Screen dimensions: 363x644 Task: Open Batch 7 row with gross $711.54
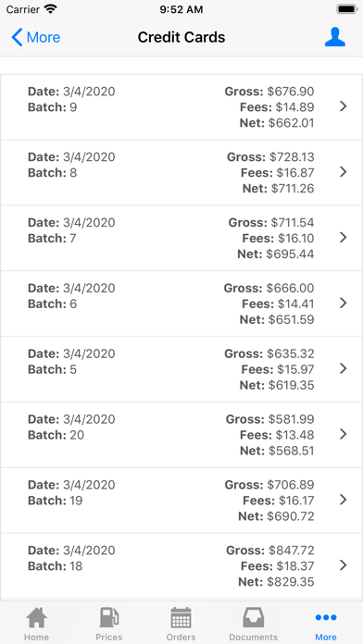(181, 238)
